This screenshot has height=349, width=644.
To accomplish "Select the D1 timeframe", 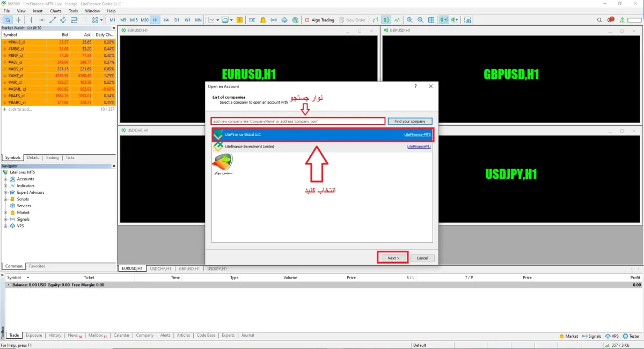I will [177, 20].
